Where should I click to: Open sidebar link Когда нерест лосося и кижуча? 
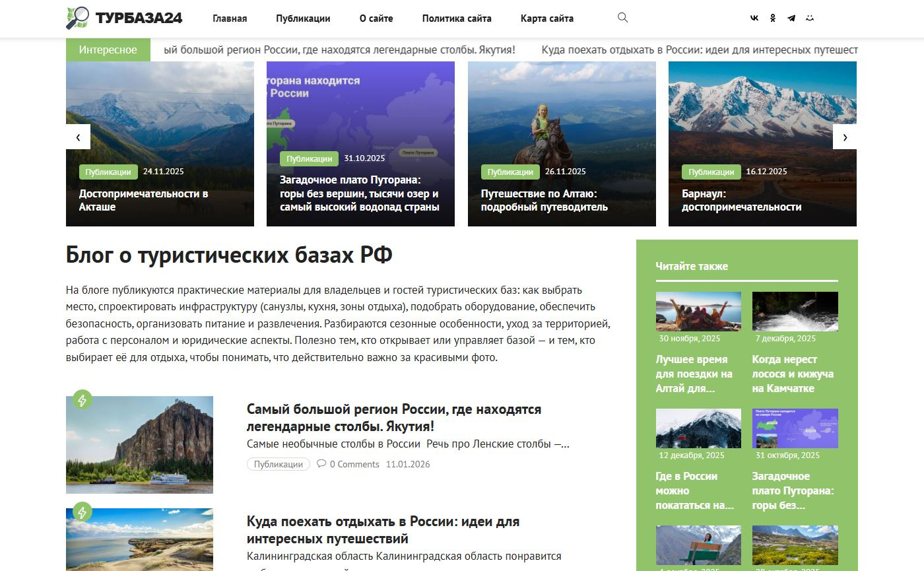793,374
